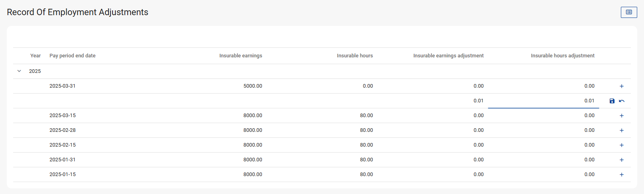Sort by Pay period end date column
Image resolution: width=644 pixels, height=194 pixels.
[x=72, y=56]
